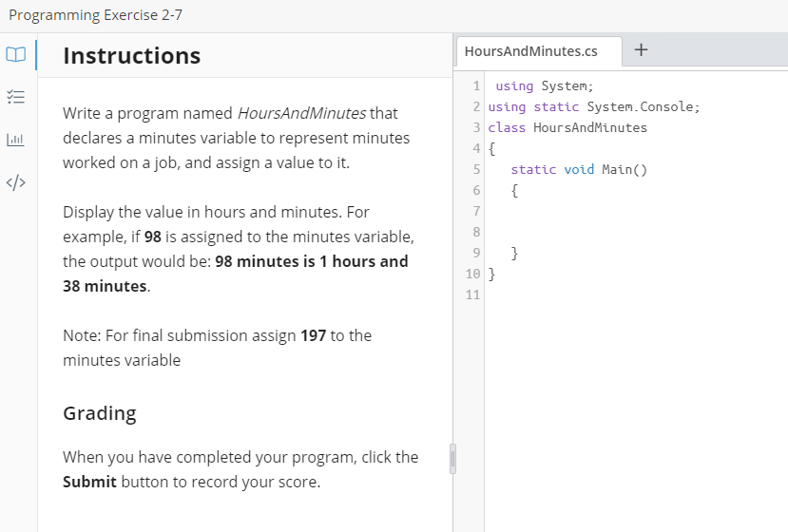Add a new file tab with plus
The image size is (788, 532).
[x=641, y=49]
